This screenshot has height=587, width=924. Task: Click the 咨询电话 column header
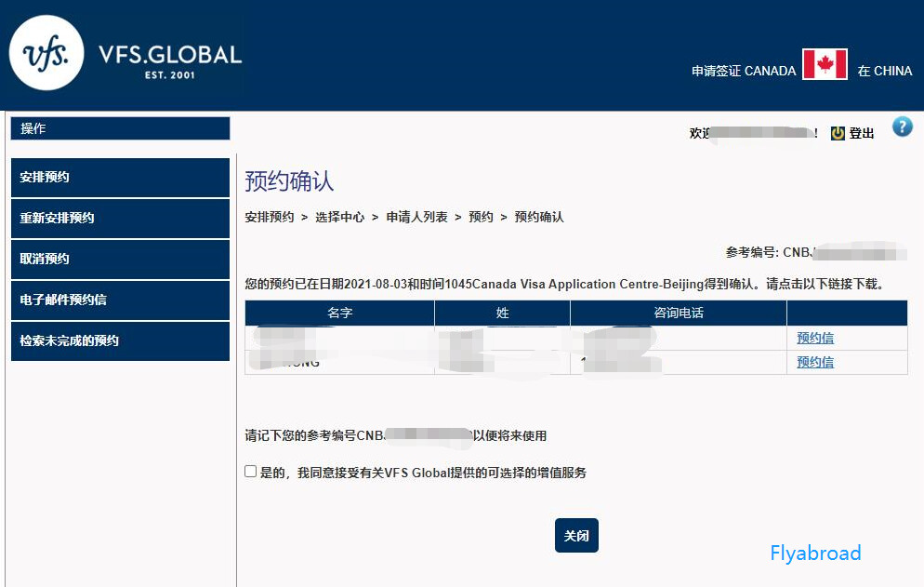678,314
